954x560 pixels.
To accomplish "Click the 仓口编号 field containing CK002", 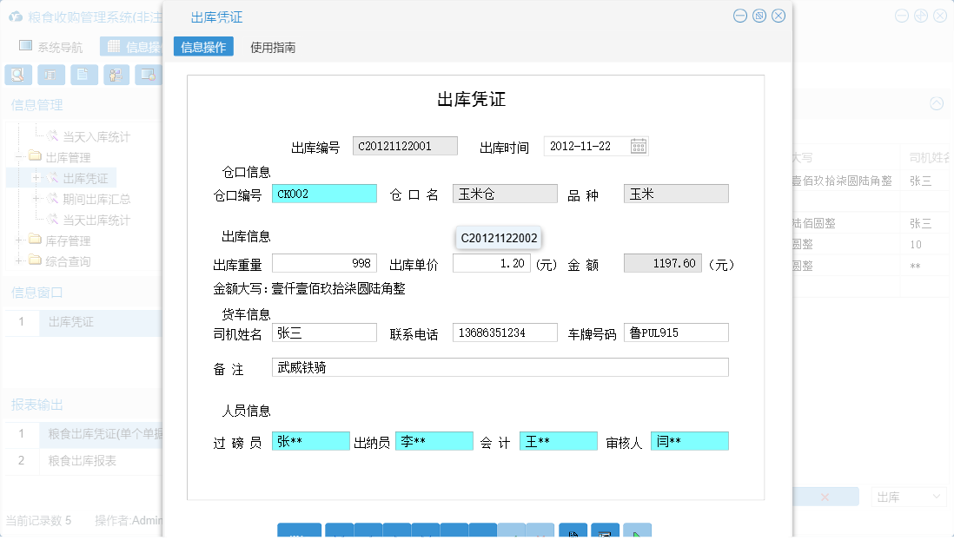I will [324, 193].
